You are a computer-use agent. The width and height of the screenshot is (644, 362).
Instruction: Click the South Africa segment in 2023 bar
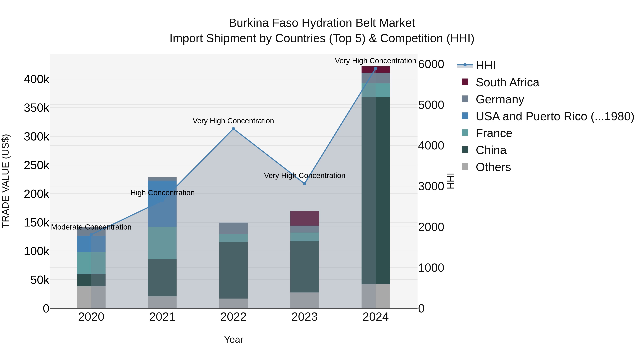[304, 218]
